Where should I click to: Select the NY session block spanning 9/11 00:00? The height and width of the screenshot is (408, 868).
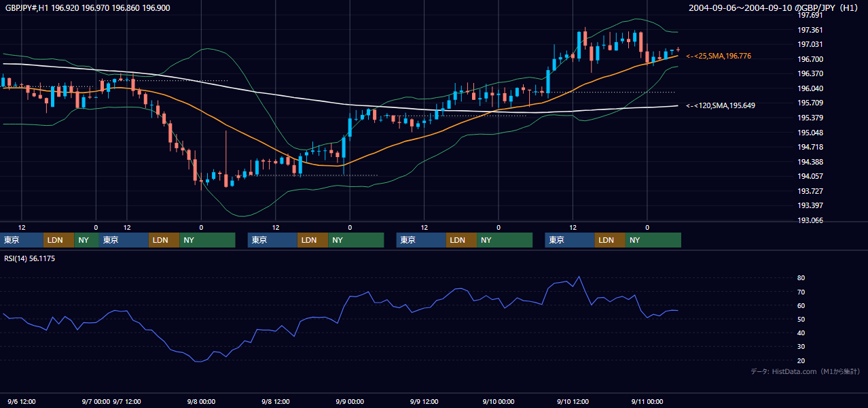[653, 240]
